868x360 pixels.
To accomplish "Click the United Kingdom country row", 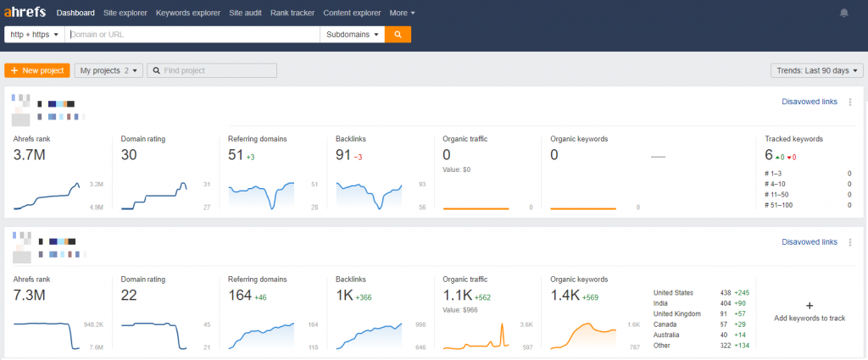I will [701, 313].
